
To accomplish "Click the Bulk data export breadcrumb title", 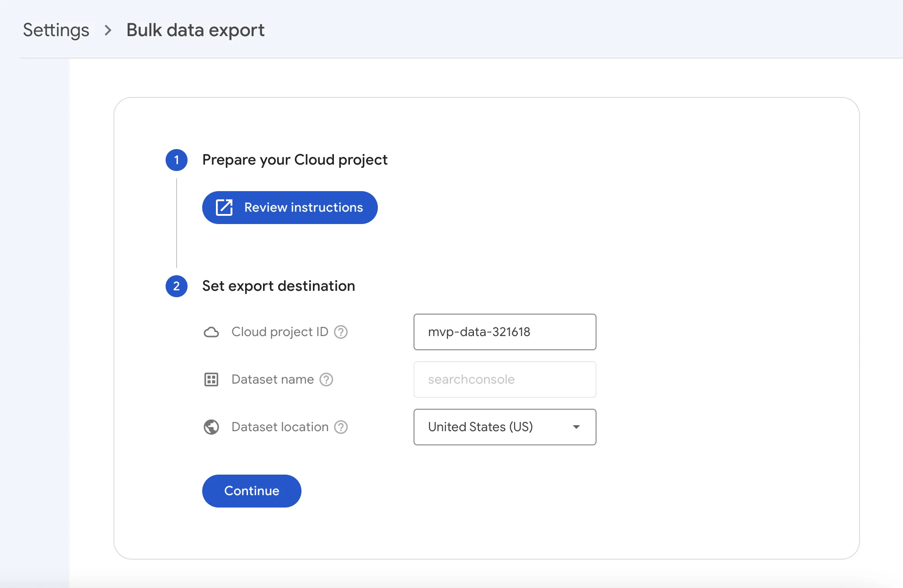I will [x=195, y=30].
